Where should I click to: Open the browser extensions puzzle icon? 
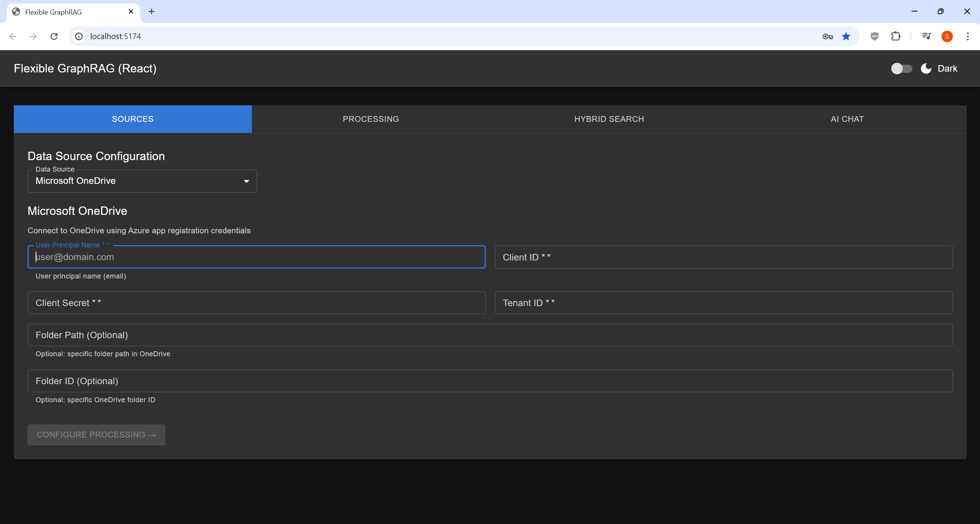(896, 36)
